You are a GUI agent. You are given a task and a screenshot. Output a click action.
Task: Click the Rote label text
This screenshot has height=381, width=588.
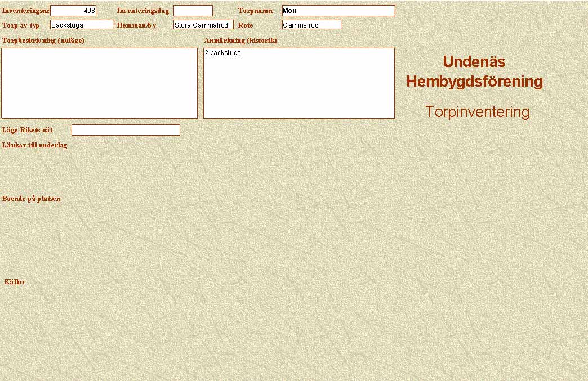point(246,25)
